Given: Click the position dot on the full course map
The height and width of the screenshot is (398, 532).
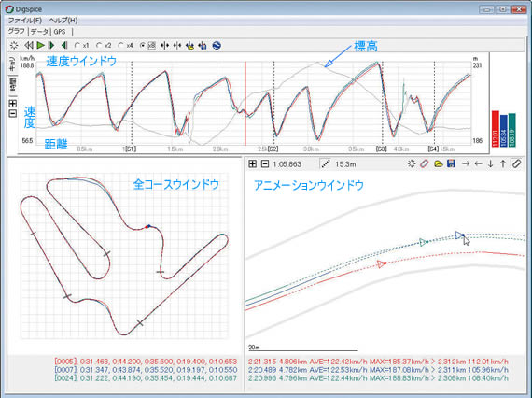Looking at the screenshot, I should point(147,226).
